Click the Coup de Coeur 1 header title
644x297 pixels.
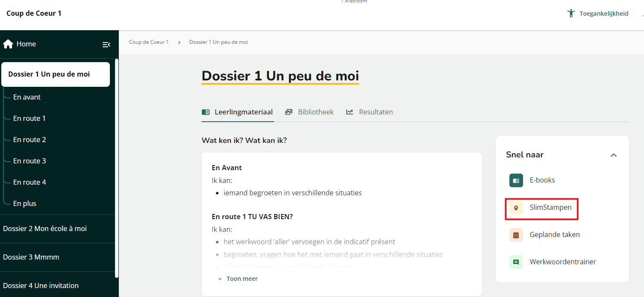click(34, 14)
